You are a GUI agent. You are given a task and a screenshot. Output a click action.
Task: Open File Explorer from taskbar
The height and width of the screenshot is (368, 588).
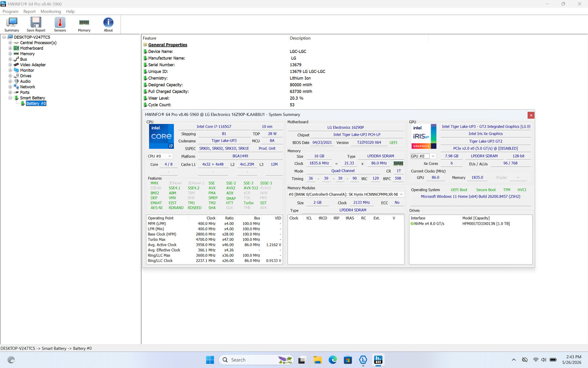pyautogui.click(x=318, y=360)
